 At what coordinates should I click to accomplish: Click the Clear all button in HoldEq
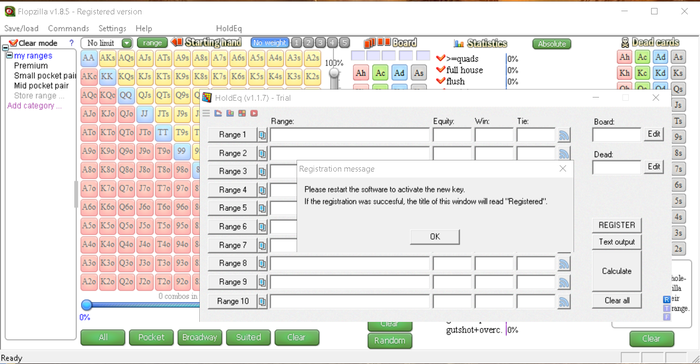point(617,301)
